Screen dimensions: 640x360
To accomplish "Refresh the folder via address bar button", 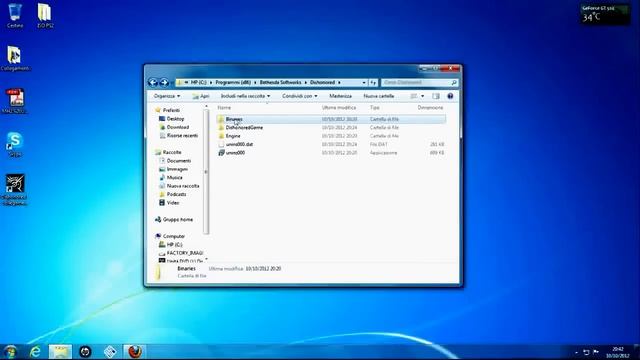I will pos(373,82).
